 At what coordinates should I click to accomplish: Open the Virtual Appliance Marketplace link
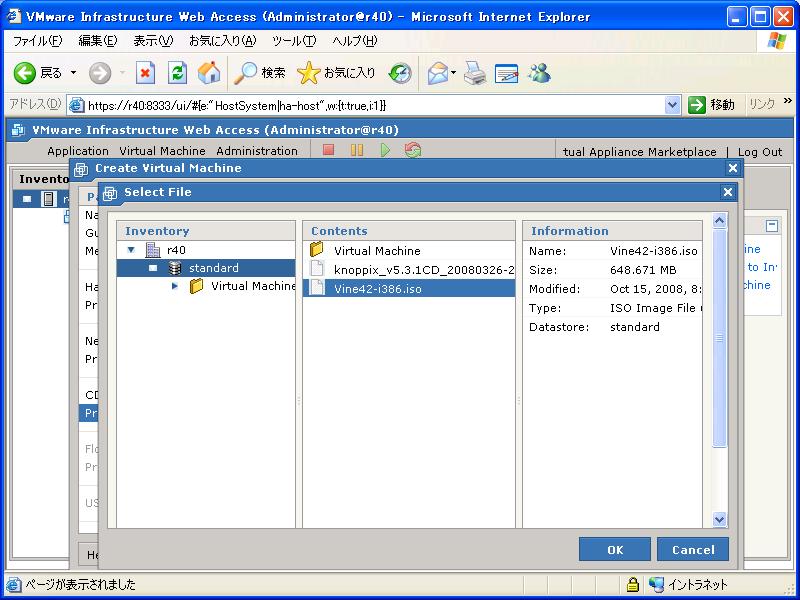point(640,152)
